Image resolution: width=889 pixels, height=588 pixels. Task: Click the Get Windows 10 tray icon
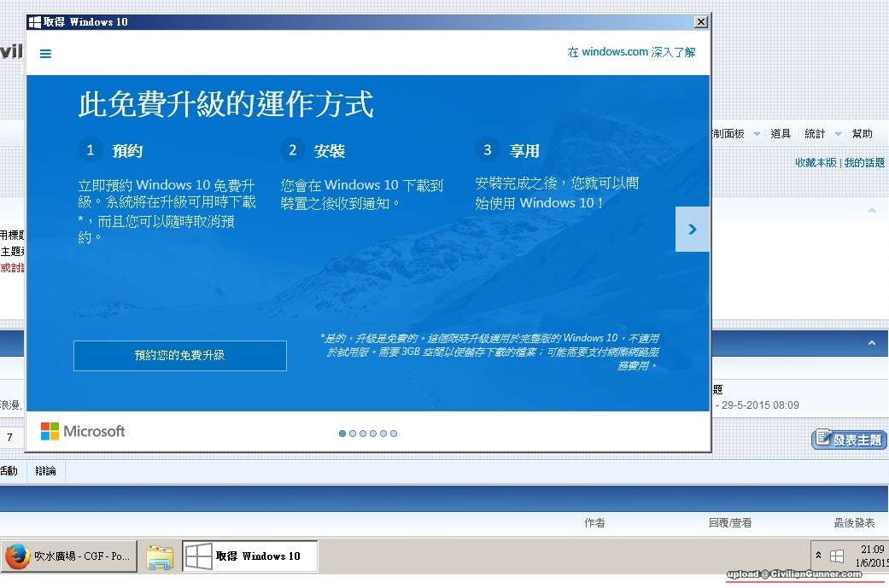click(x=837, y=556)
